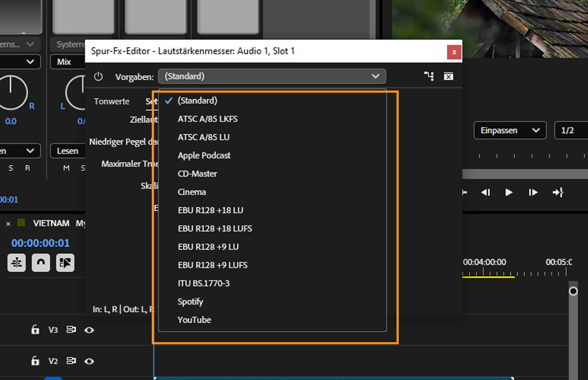This screenshot has width=588, height=380.
Task: Switch to the Tonwerte tab
Action: coord(112,102)
